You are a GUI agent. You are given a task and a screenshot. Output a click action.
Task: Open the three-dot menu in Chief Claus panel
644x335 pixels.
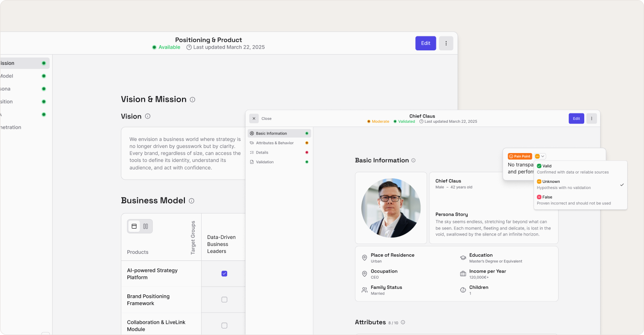coord(592,119)
